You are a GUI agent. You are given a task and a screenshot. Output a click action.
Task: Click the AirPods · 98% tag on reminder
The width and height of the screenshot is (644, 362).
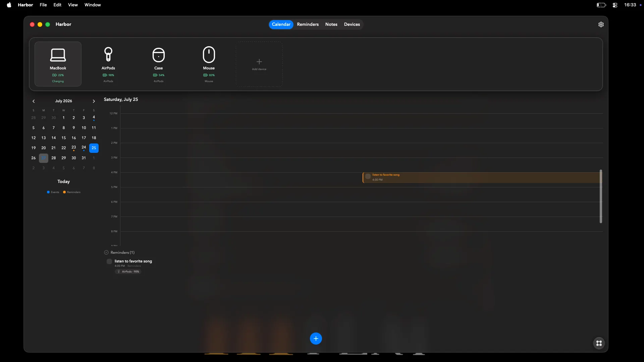click(128, 271)
